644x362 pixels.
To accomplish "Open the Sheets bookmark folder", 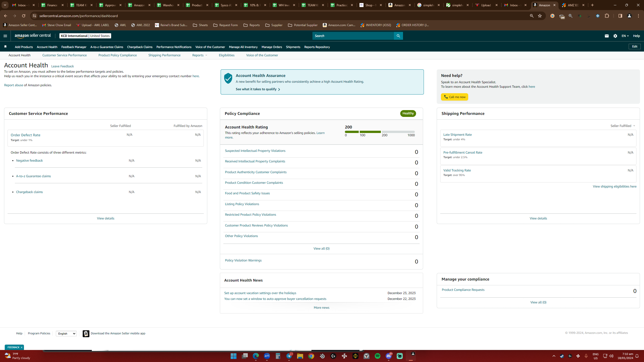I will click(x=200, y=25).
